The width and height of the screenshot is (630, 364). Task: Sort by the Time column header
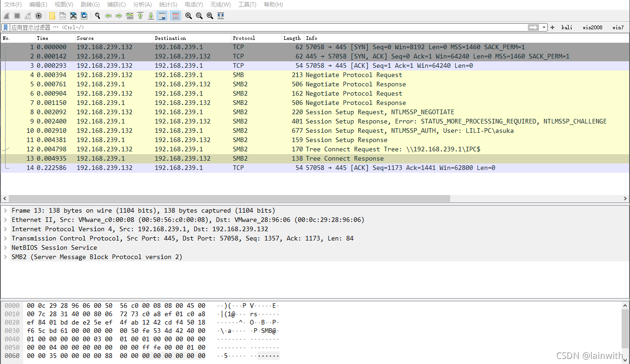click(55, 38)
